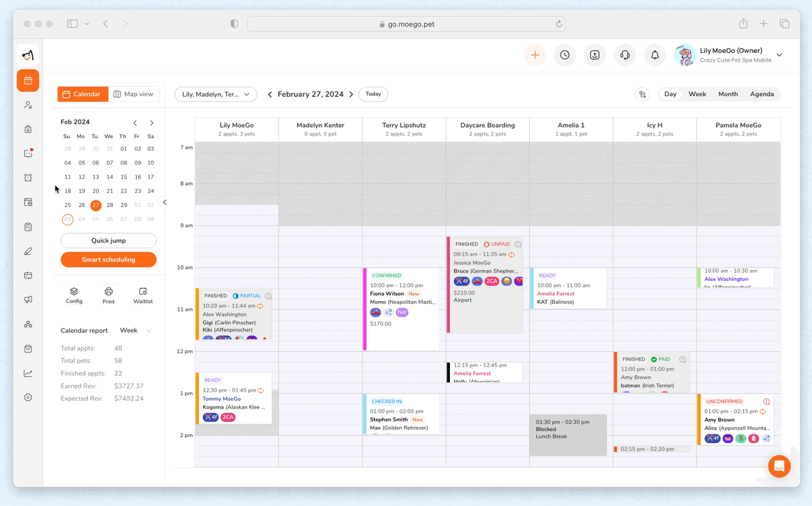Click the MoeGo logo at top of sidebar
Screen dimensions: 812x506
coord(28,55)
